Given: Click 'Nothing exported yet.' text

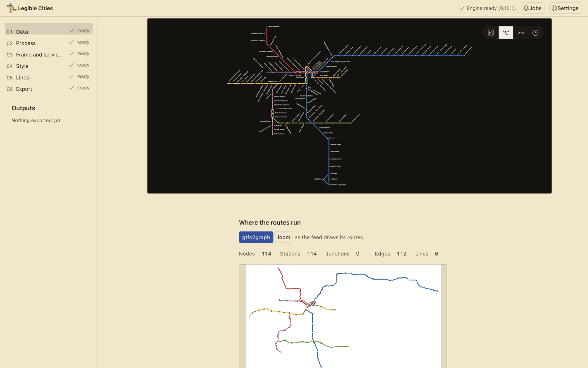Looking at the screenshot, I should coord(36,120).
